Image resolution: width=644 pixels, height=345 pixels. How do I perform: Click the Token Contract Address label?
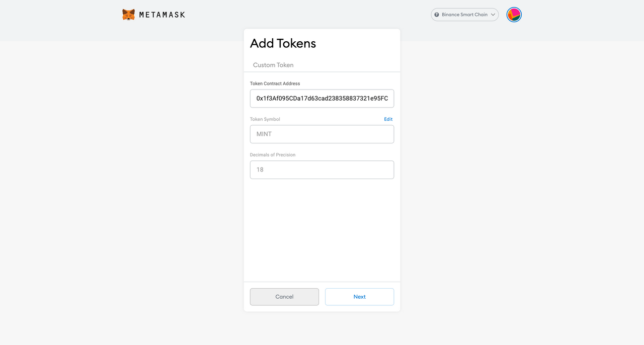pos(275,83)
